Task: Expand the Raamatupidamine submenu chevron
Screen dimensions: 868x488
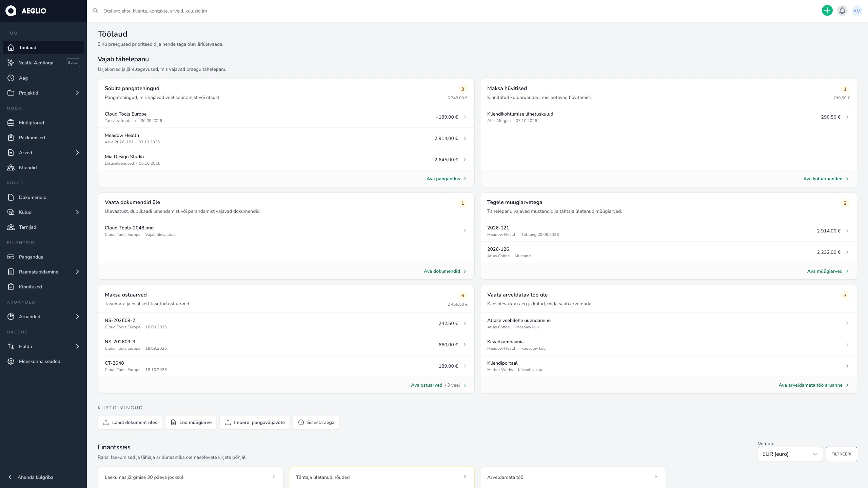Action: pos(77,272)
